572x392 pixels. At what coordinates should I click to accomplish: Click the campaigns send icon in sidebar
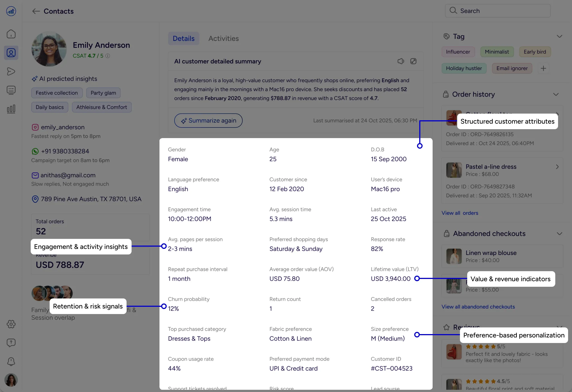coord(11,72)
